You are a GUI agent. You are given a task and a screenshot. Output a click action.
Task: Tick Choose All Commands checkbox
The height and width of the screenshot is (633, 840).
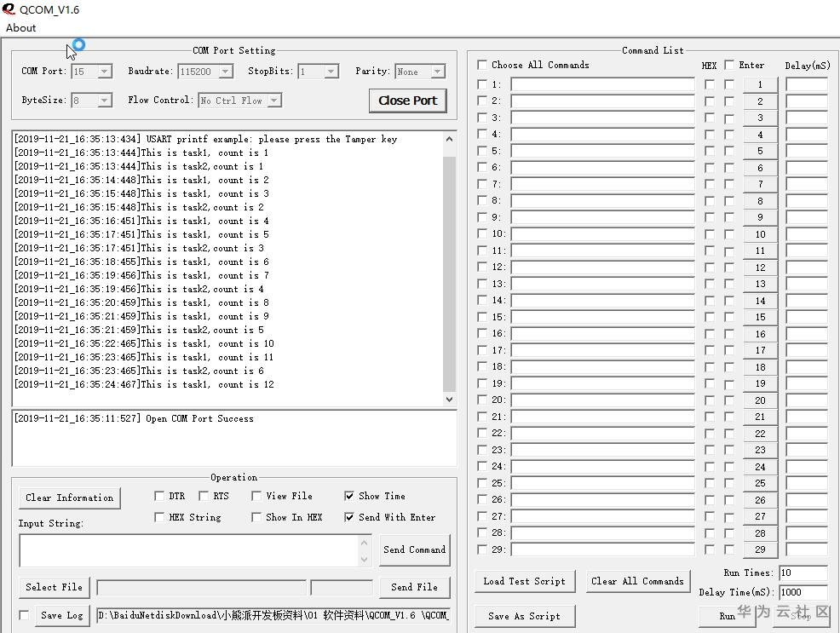(482, 65)
